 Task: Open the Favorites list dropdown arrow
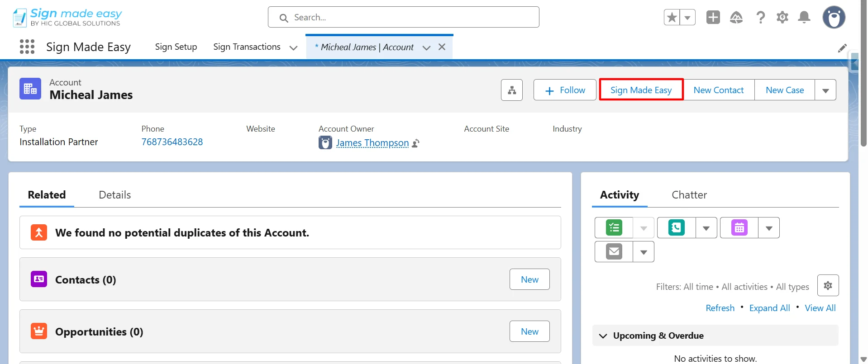coord(687,17)
